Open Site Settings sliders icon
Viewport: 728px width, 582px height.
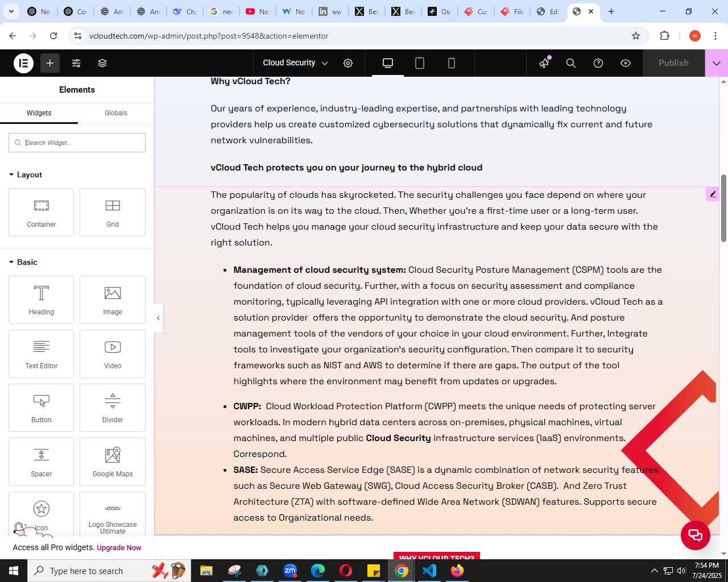click(x=76, y=63)
